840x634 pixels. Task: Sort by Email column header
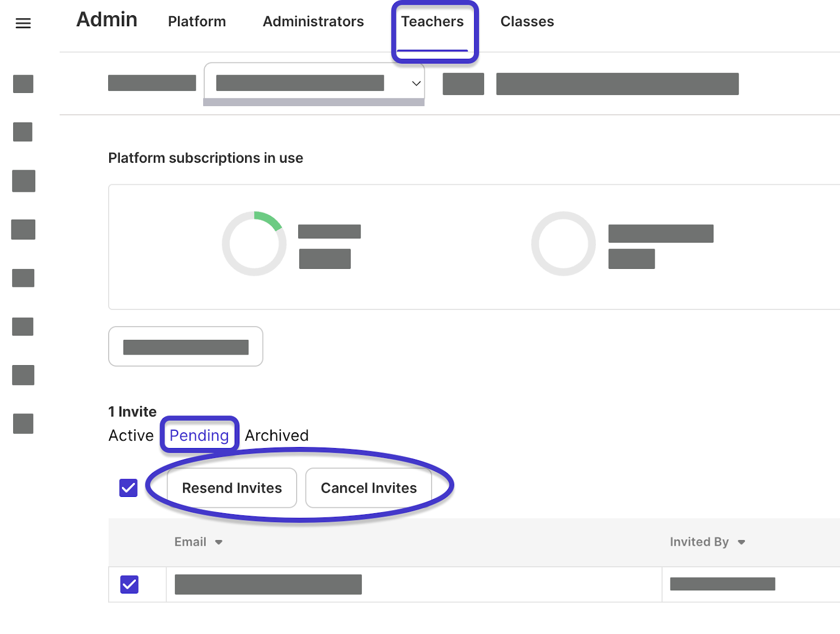click(x=190, y=542)
